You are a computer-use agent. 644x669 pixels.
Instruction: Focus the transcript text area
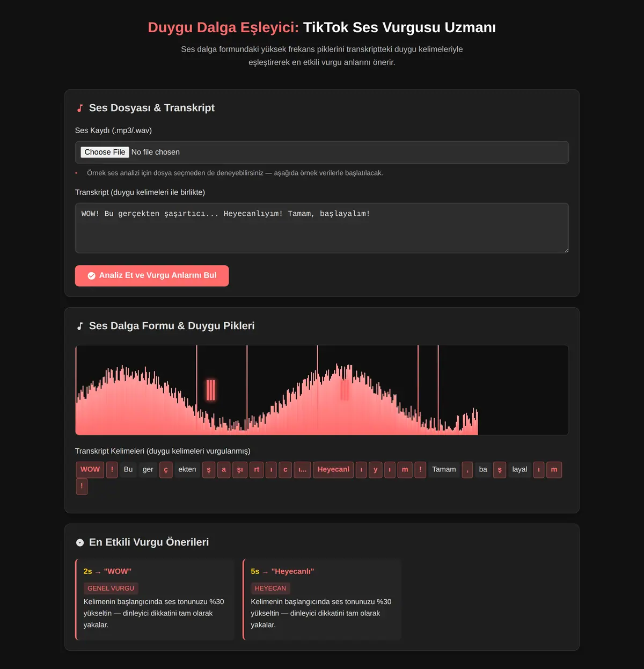[x=322, y=228]
